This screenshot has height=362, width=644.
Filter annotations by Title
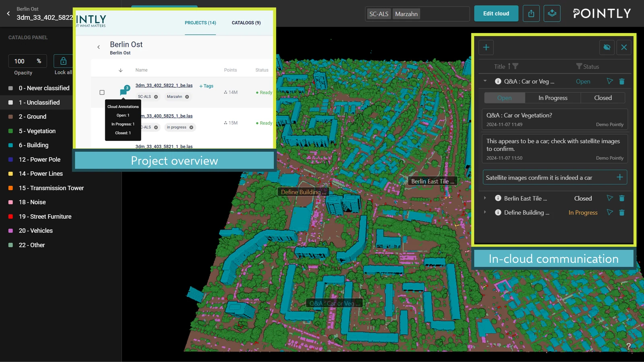pos(515,66)
